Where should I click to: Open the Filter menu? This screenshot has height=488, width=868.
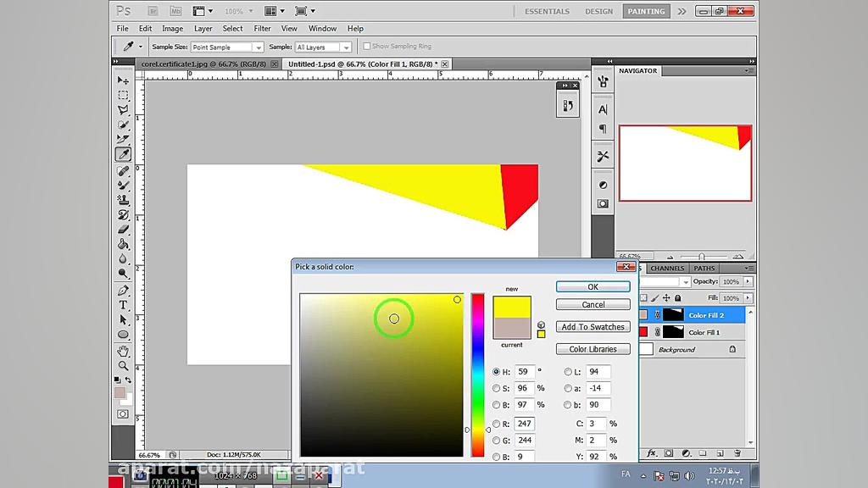(263, 29)
